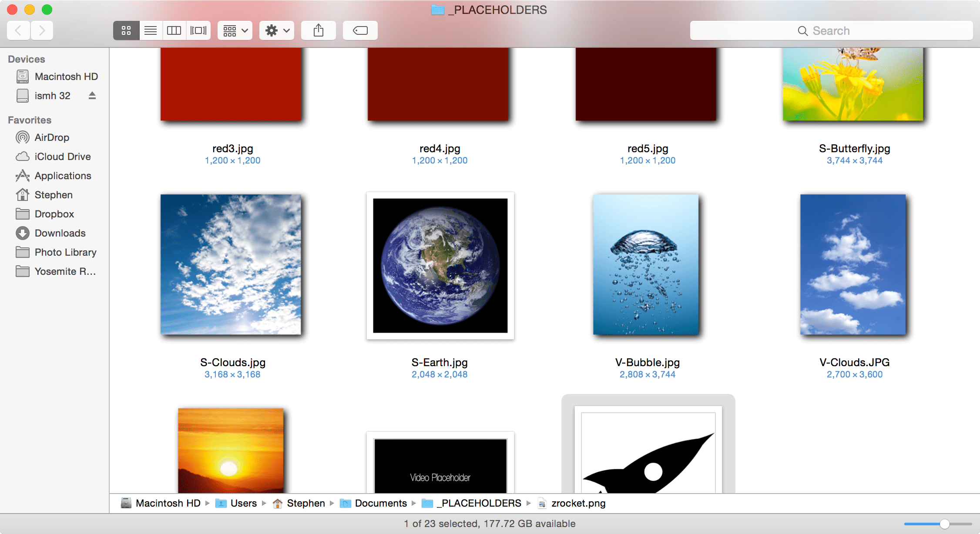The image size is (980, 534).
Task: Adjust the icon size slider
Action: pos(944,524)
